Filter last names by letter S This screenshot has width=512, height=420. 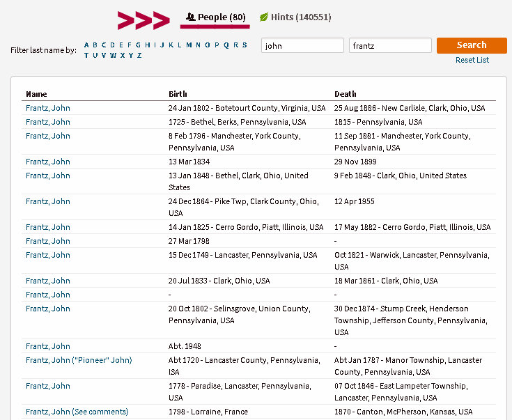(244, 45)
